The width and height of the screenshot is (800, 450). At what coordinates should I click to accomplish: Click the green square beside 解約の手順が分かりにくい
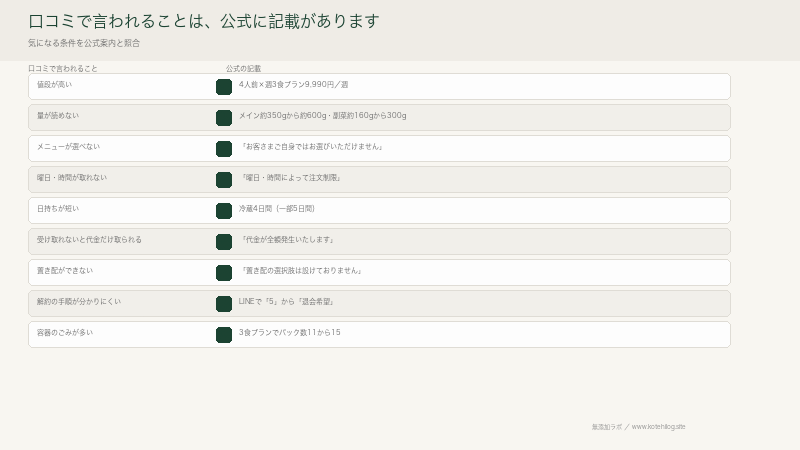pos(224,304)
